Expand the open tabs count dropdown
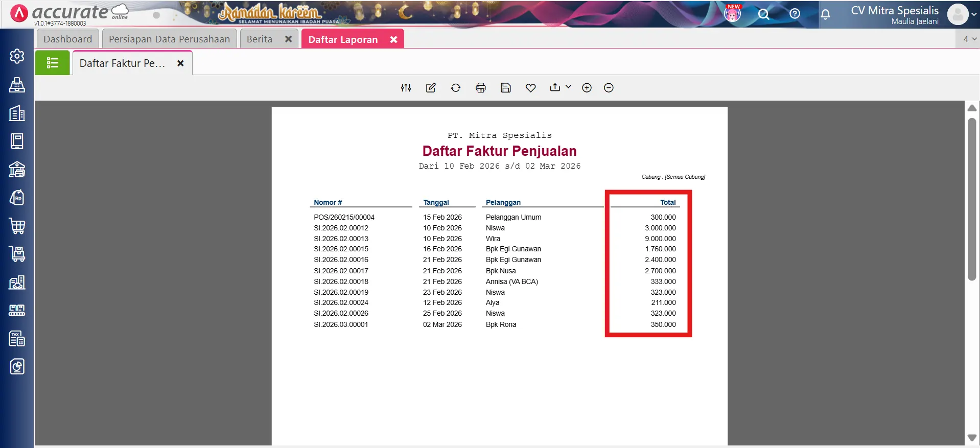This screenshot has height=448, width=980. point(969,39)
